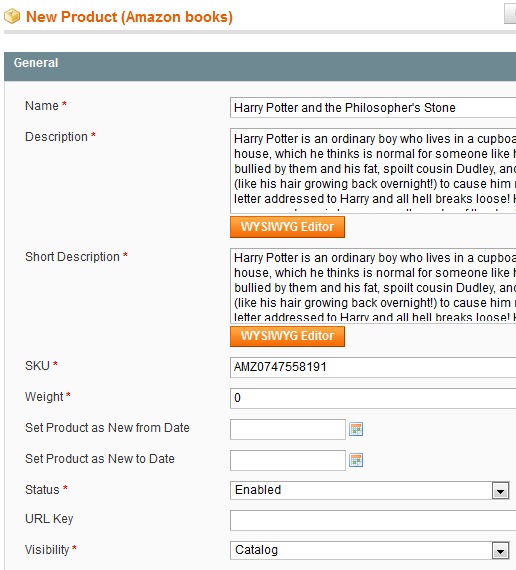Click inside the Description text area
This screenshot has width=516, height=570.
point(373,171)
